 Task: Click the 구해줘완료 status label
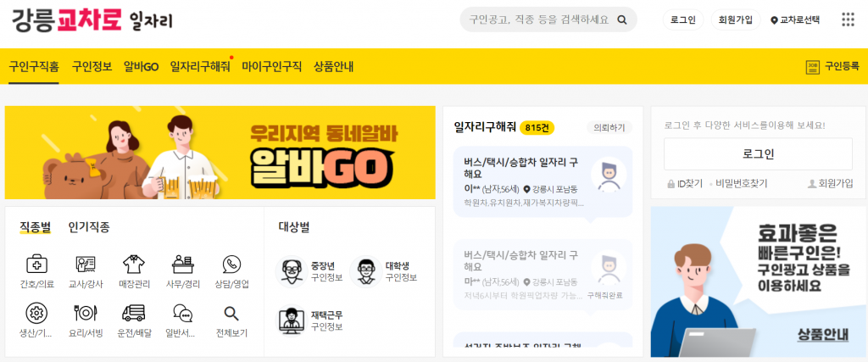pos(605,296)
